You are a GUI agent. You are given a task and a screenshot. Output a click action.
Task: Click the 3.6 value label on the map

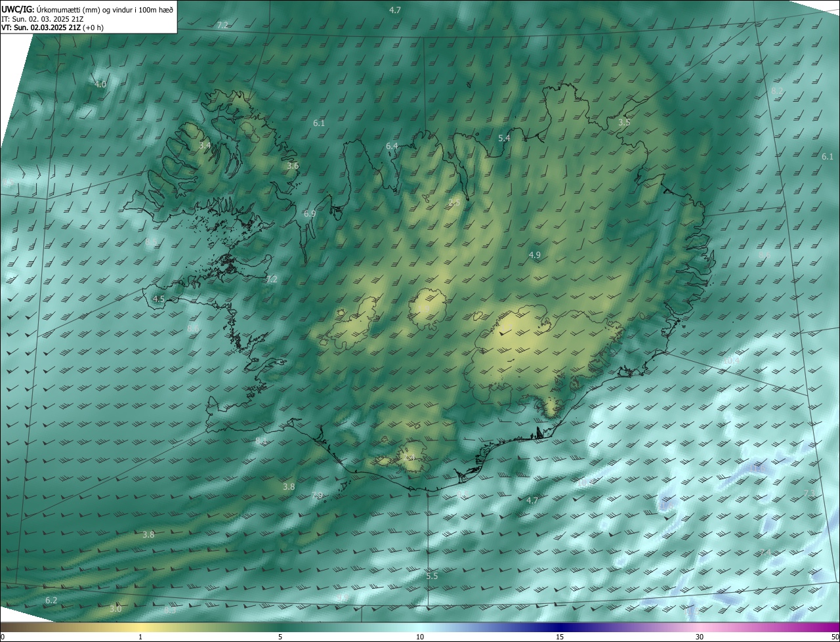tap(293, 166)
